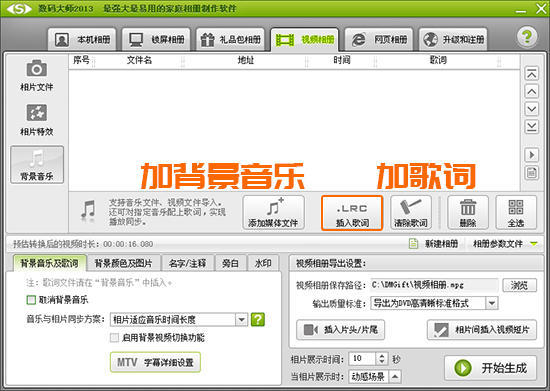Move item to top of list
Viewport: 550px width, 391px height.
pyautogui.click(x=531, y=74)
